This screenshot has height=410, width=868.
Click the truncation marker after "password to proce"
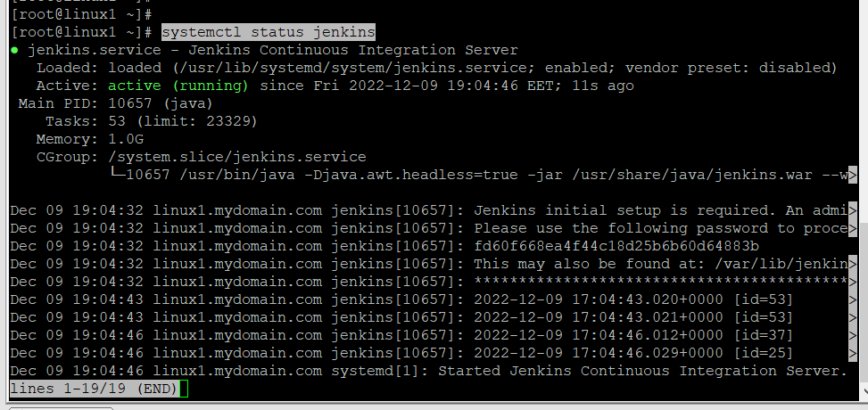pos(853,228)
